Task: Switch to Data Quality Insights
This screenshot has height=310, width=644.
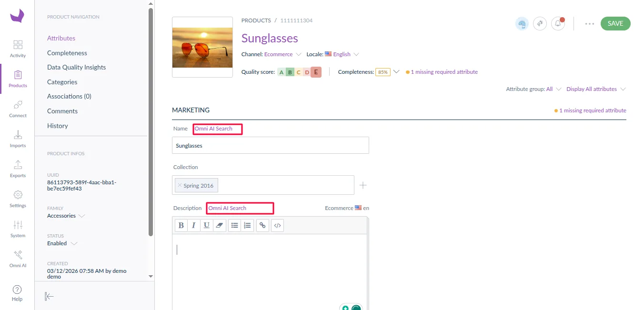Action: (x=76, y=67)
